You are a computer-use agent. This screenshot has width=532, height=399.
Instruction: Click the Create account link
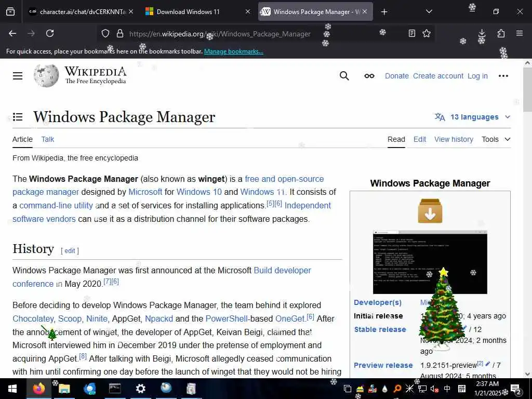438,76
